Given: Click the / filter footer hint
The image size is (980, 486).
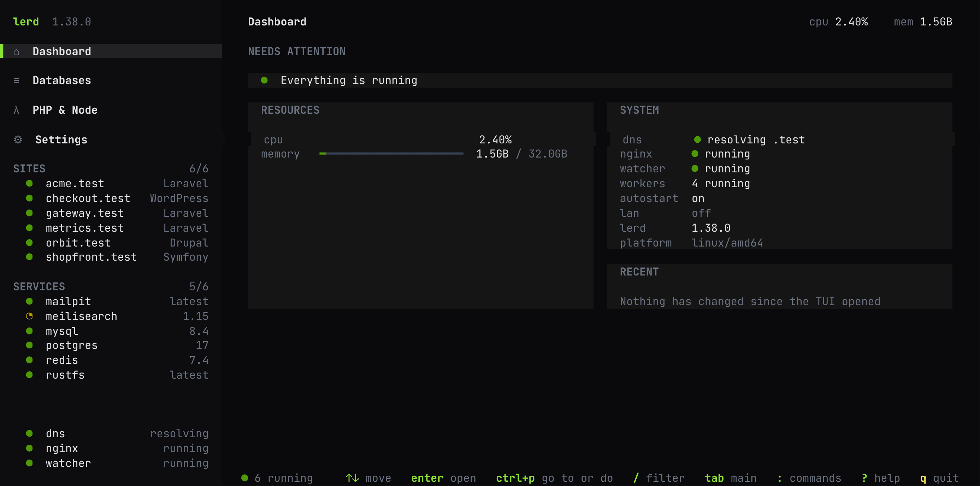Looking at the screenshot, I should point(659,478).
